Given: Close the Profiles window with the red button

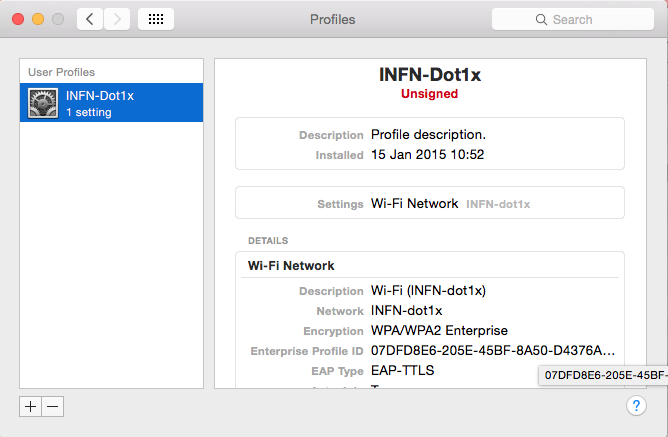Looking at the screenshot, I should [x=18, y=19].
